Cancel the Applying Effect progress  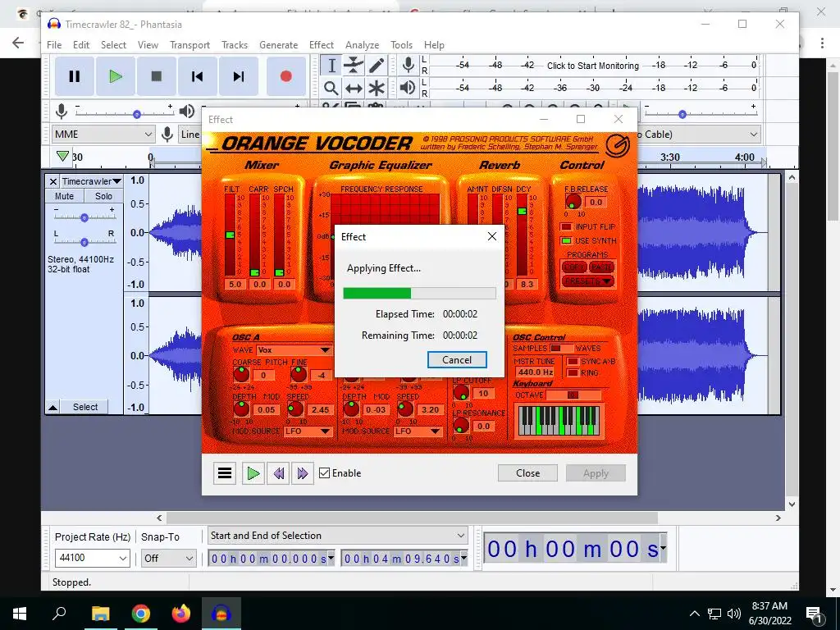[457, 360]
